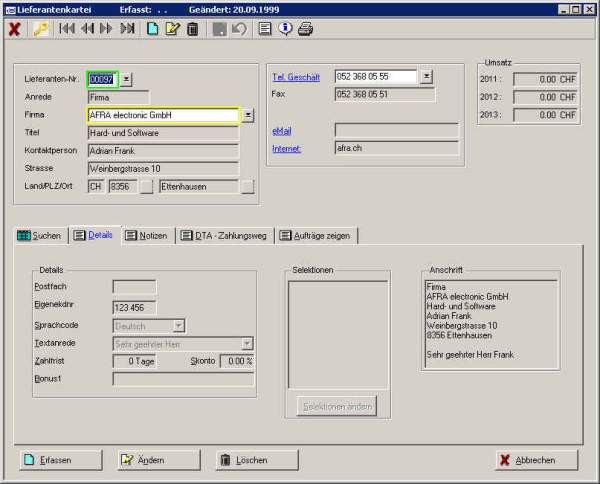The height and width of the screenshot is (484, 600).
Task: Click the printer icon in toolbar
Action: click(305, 29)
